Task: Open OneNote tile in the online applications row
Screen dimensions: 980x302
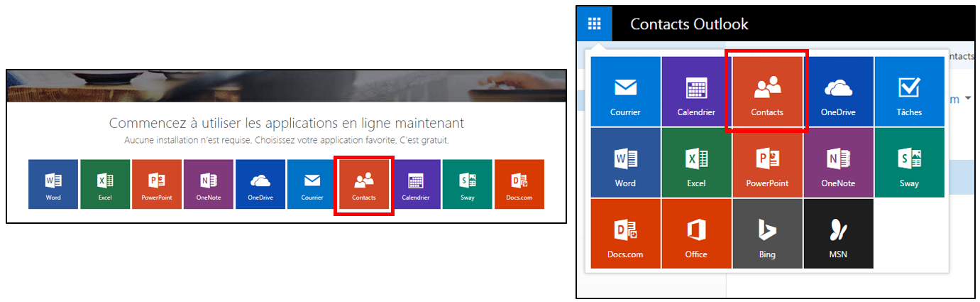Action: 209,184
